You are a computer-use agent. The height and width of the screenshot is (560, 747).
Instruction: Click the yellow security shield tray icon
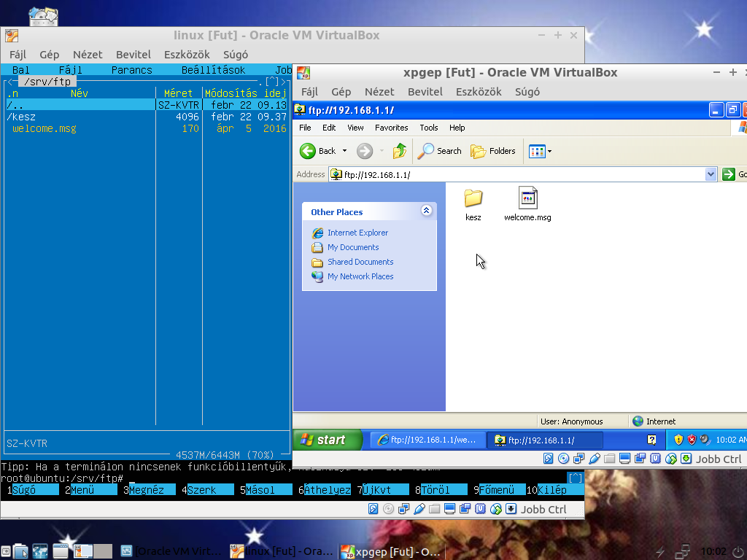678,440
